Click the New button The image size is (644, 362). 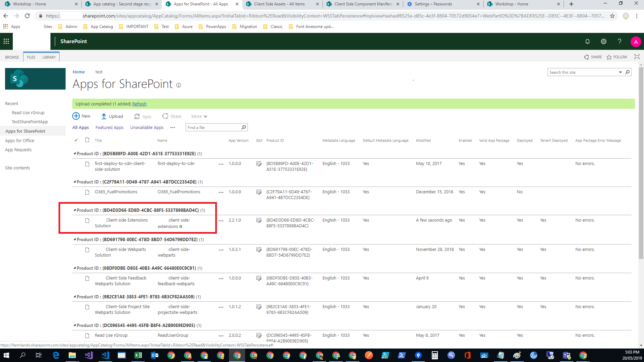point(81,116)
